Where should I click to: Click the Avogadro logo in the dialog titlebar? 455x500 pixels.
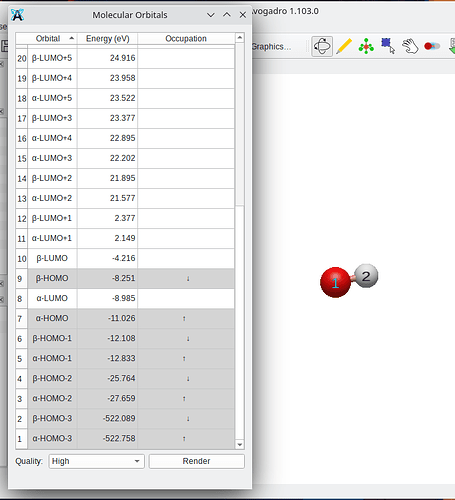[17, 15]
